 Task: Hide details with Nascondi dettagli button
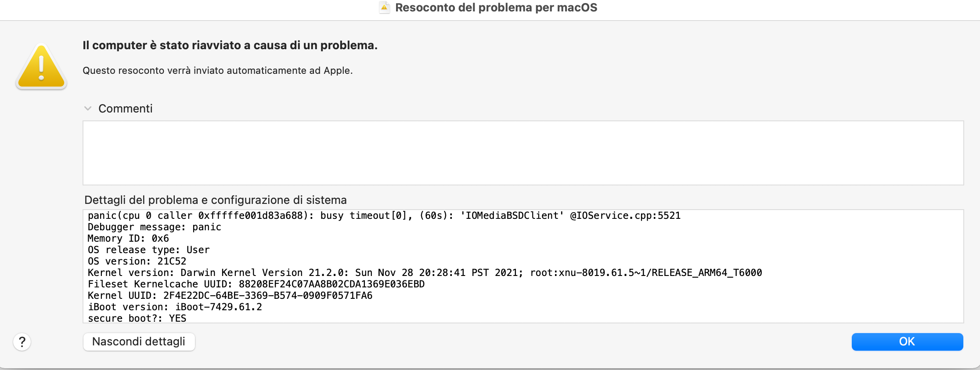139,341
